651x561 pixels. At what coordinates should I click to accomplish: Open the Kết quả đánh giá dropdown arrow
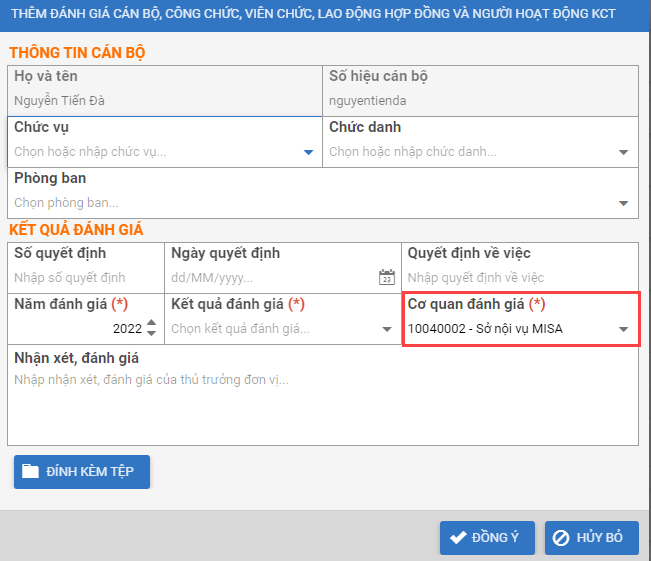coord(387,329)
